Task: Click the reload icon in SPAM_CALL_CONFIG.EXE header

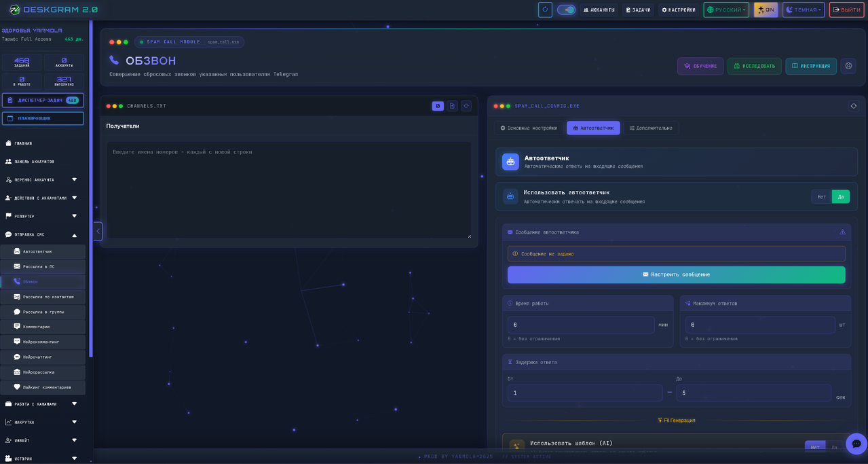Action: tap(853, 106)
